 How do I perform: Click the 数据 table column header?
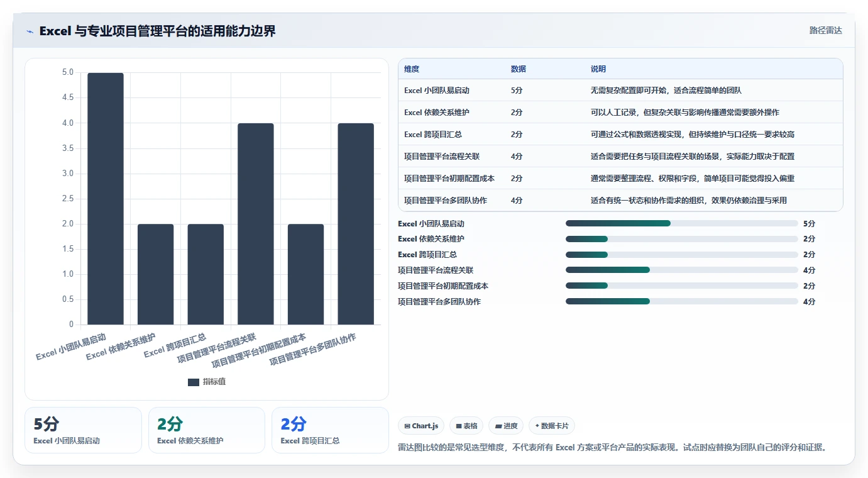[519, 69]
